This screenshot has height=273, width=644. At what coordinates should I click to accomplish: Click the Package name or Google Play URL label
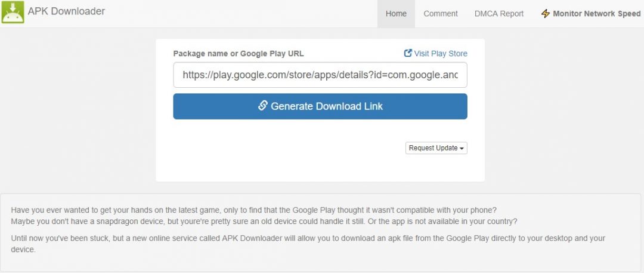pyautogui.click(x=238, y=54)
